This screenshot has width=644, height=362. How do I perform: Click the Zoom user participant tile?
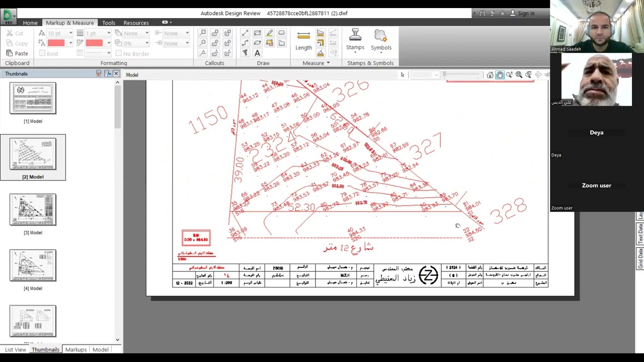[x=597, y=186]
